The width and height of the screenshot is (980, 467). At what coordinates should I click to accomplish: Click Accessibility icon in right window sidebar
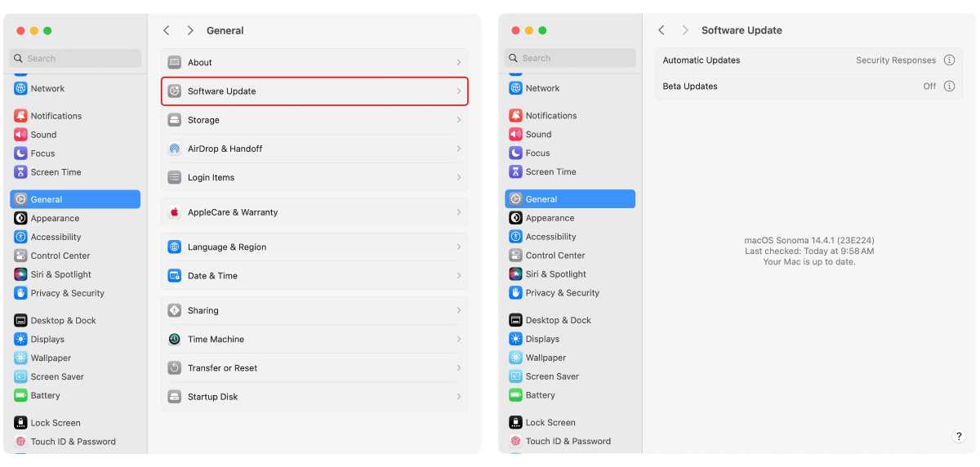tap(515, 237)
